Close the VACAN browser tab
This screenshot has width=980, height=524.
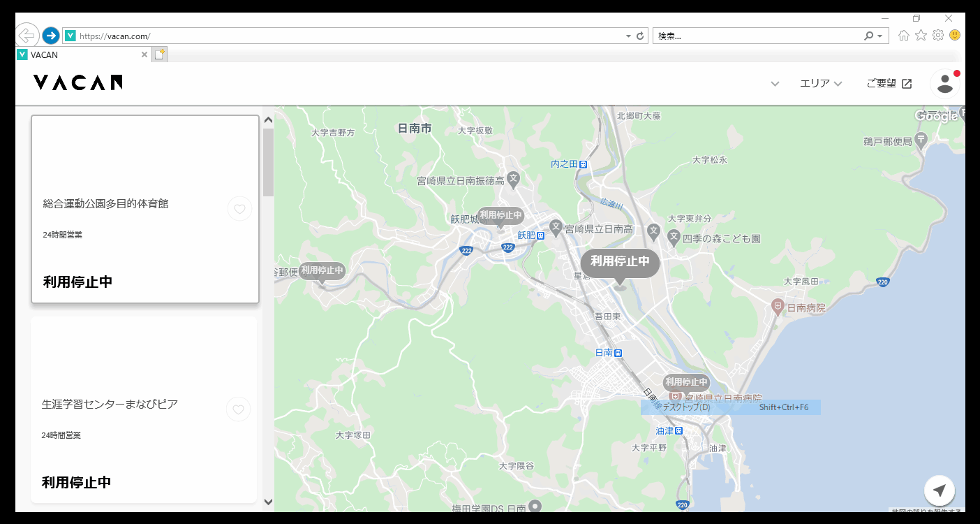[x=144, y=54]
